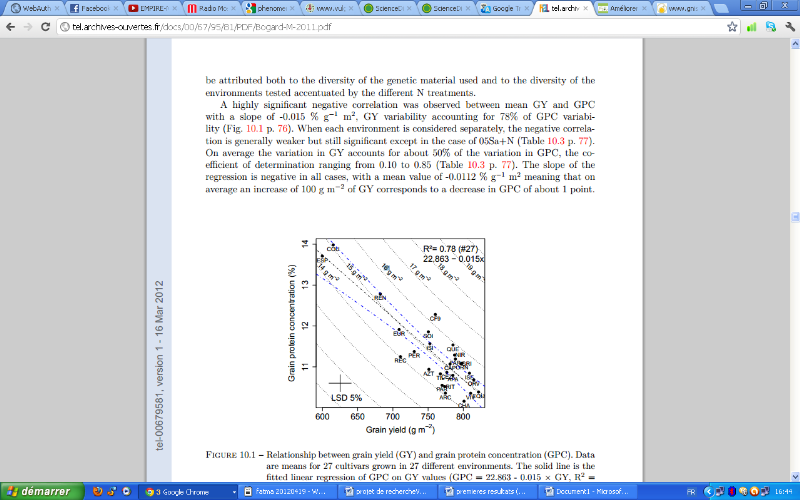Screen dimensions: 800x500
Task: Click the 'LSD 5%' label in chart
Action: (x=346, y=397)
